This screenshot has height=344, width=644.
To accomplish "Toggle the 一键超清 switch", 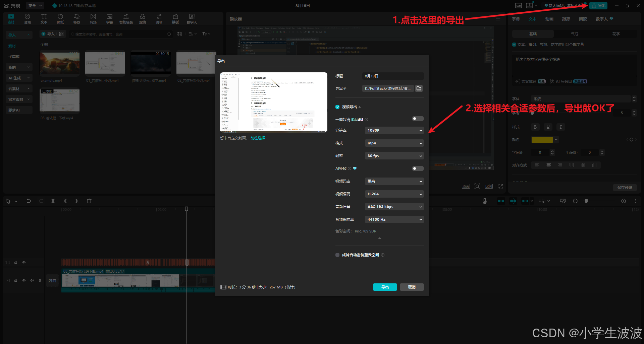I will point(418,119).
